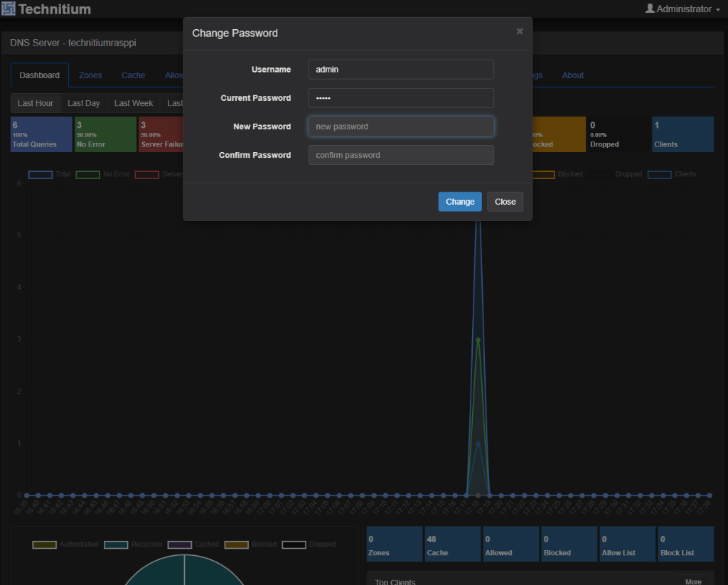This screenshot has width=728, height=585.
Task: Toggle the Clients legend series
Action: [x=672, y=174]
